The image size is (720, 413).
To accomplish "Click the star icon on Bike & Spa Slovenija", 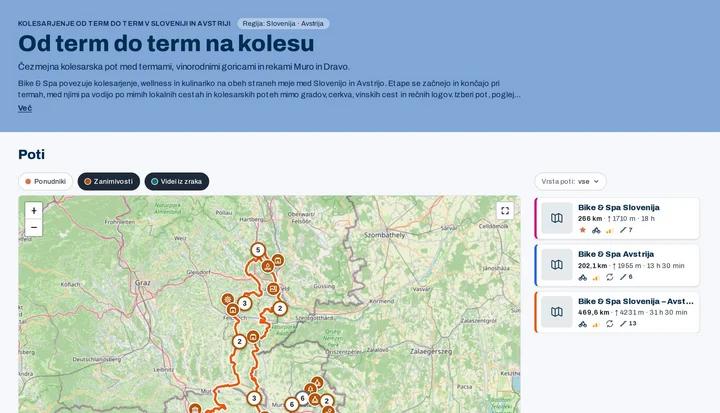I will 583,230.
